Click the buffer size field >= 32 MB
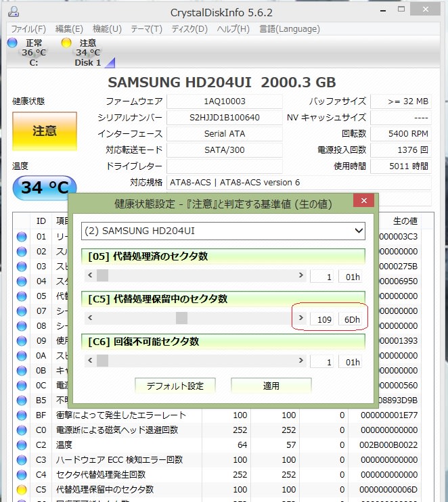Viewport: 448px width, 502px height. (x=401, y=101)
